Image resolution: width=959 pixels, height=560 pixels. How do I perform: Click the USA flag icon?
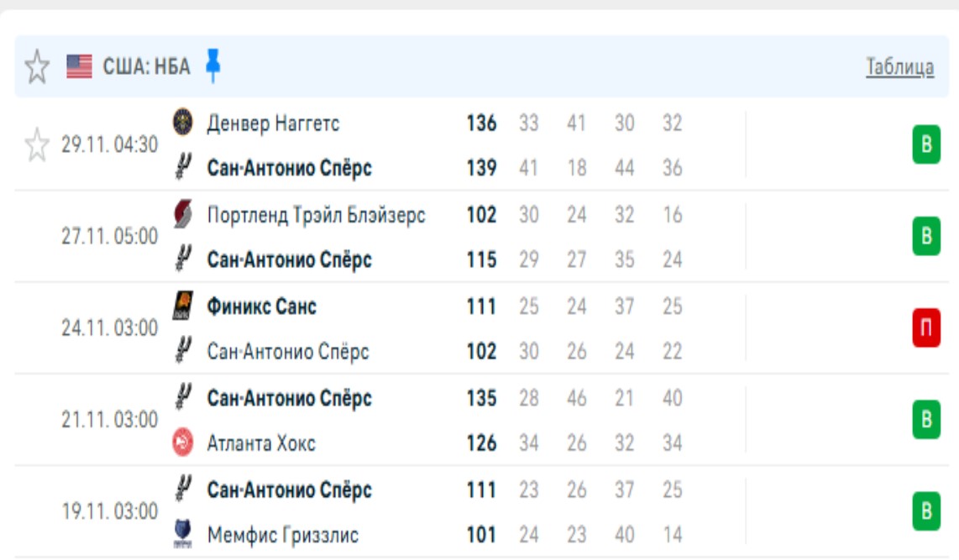click(x=79, y=66)
